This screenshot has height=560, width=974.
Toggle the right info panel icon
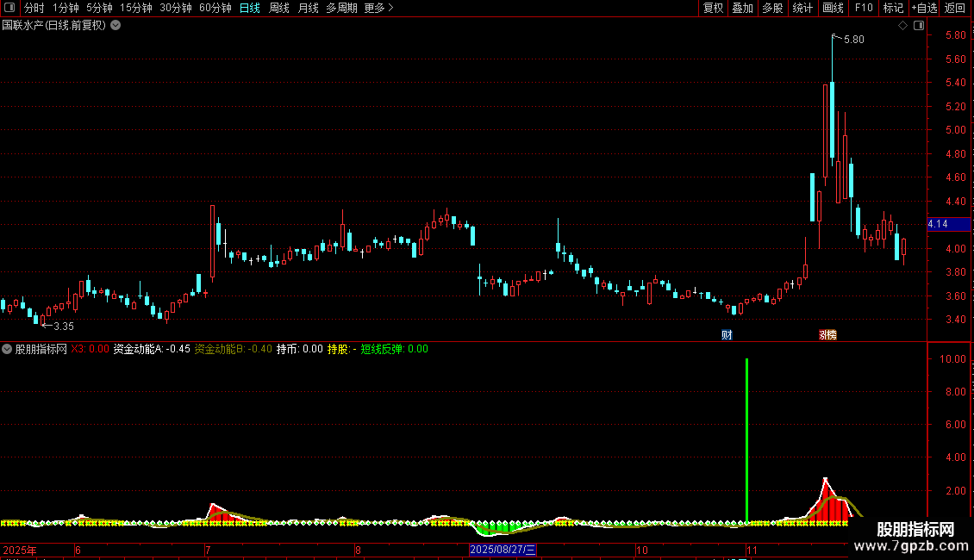point(919,26)
